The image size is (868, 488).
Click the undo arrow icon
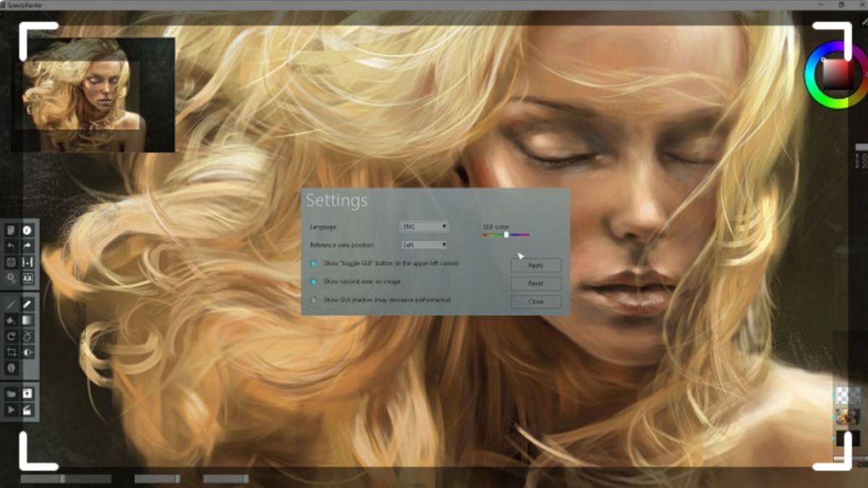pyautogui.click(x=11, y=246)
